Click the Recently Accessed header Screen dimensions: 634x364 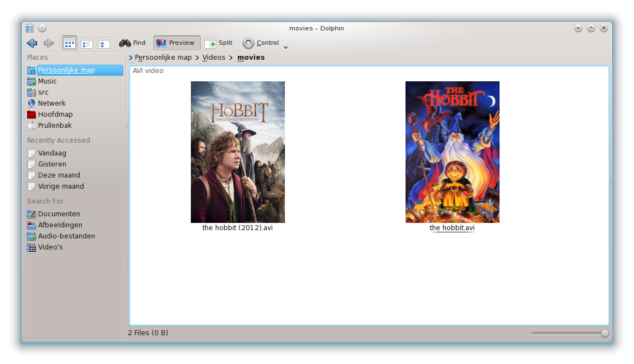pos(59,141)
